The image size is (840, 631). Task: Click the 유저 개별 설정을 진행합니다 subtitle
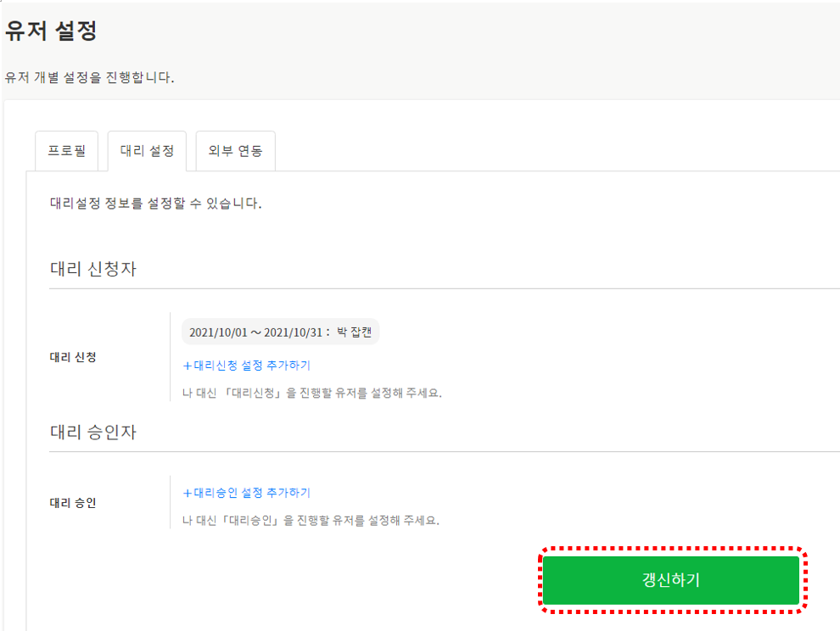tap(89, 77)
